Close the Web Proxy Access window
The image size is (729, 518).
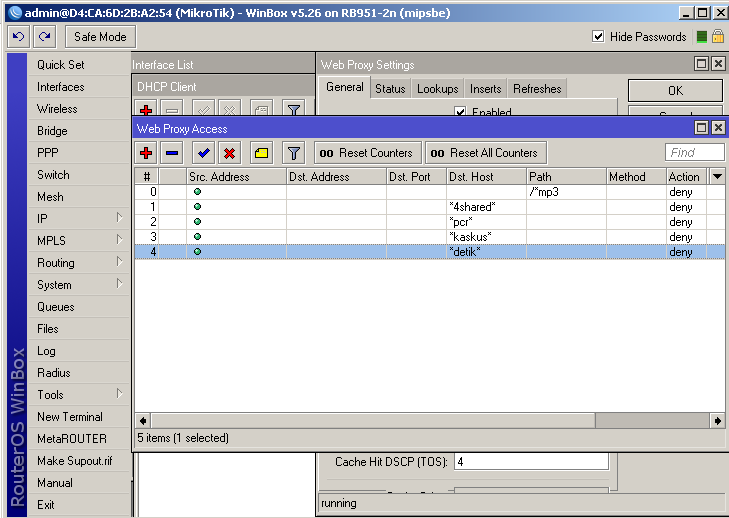718,127
